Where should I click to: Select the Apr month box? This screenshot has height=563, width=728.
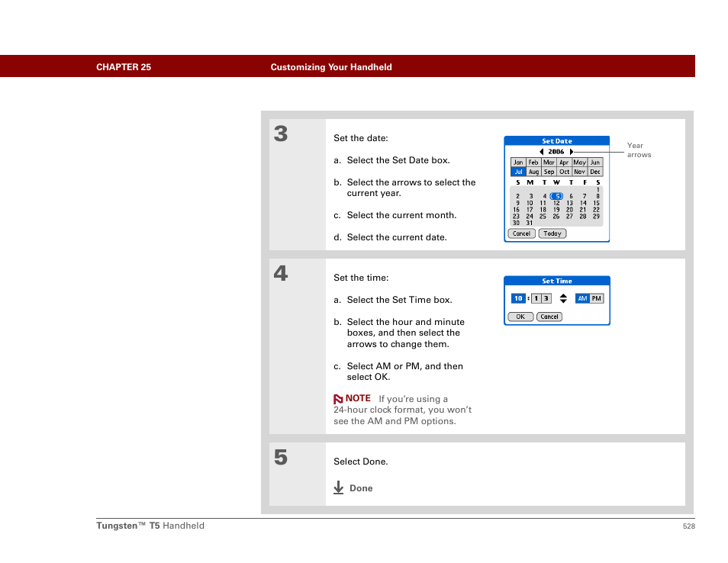click(x=564, y=162)
